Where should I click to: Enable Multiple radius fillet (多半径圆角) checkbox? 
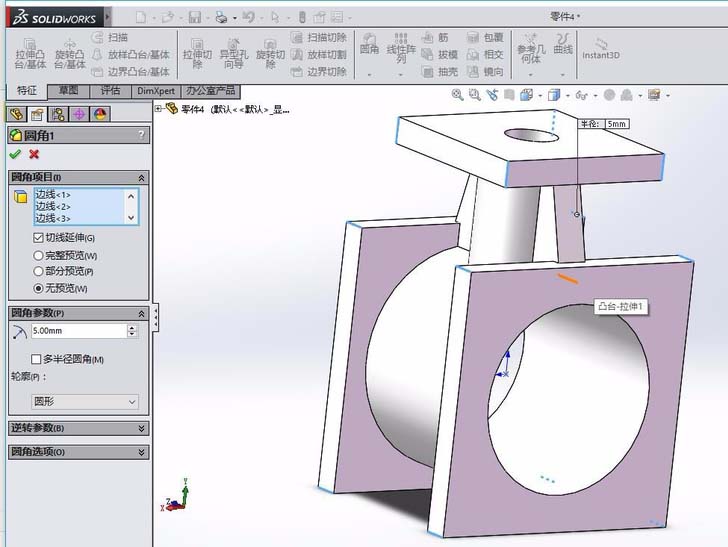[x=36, y=359]
